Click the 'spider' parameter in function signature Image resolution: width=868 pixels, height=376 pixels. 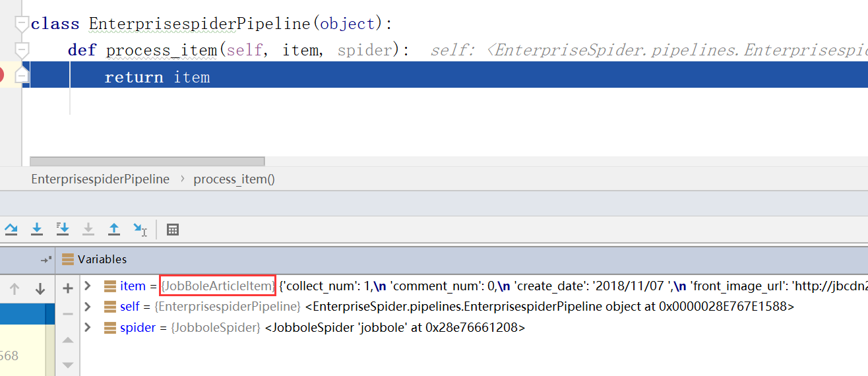pyautogui.click(x=367, y=51)
